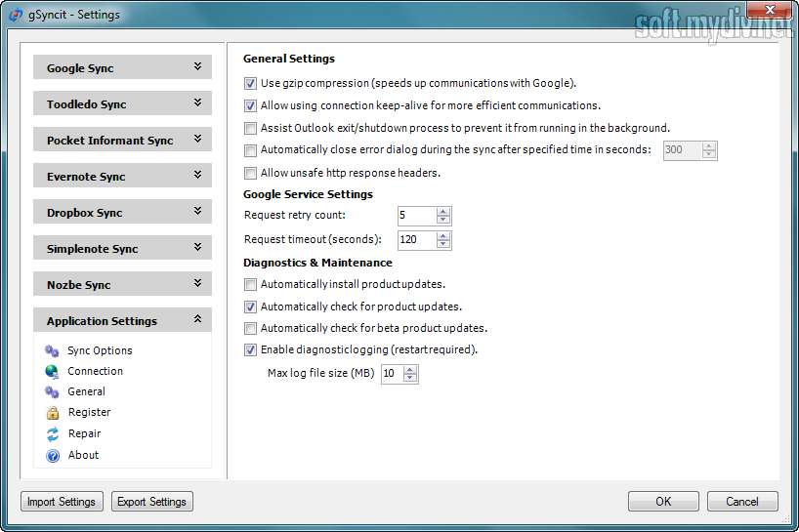Click the Repair arrows icon

click(53, 433)
